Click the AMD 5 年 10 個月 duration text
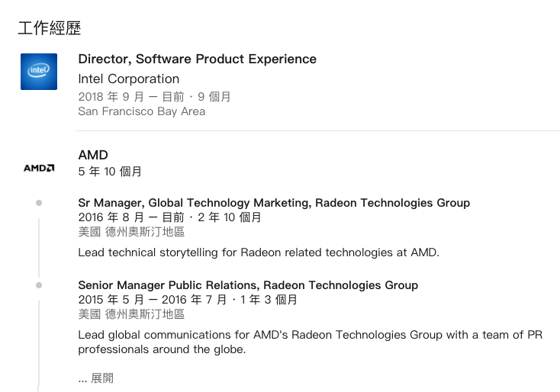The image size is (560, 392). (110, 172)
